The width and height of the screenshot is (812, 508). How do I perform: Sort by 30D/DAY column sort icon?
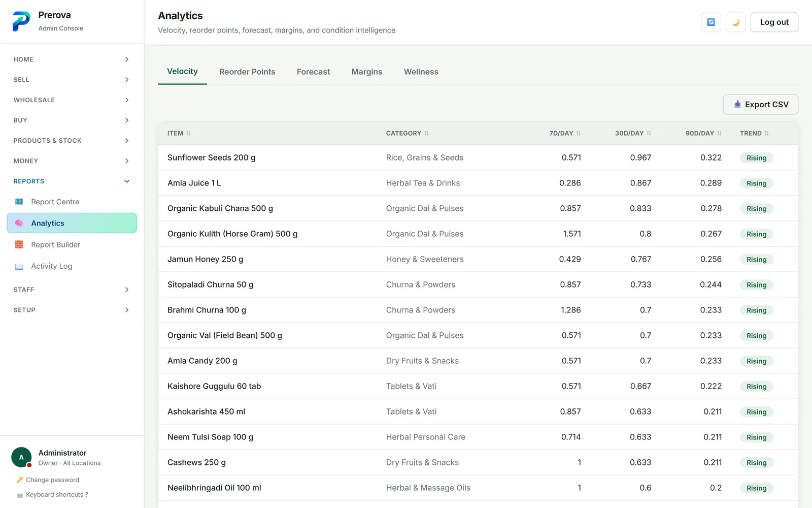[649, 133]
